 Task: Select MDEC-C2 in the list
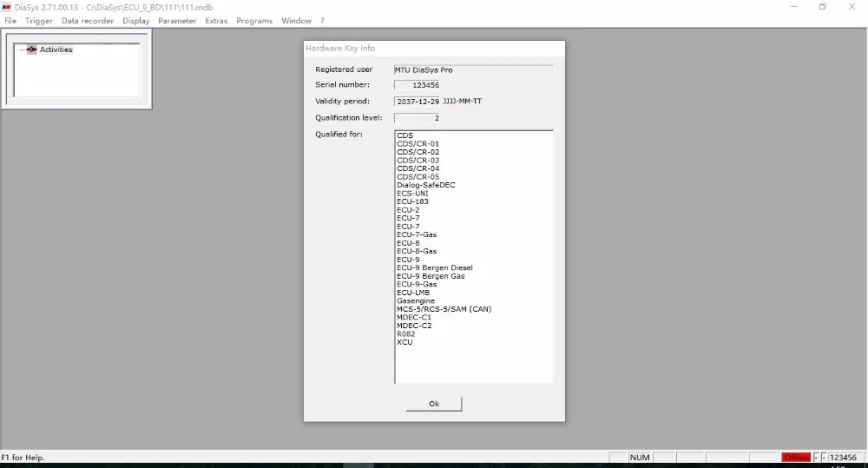click(414, 326)
